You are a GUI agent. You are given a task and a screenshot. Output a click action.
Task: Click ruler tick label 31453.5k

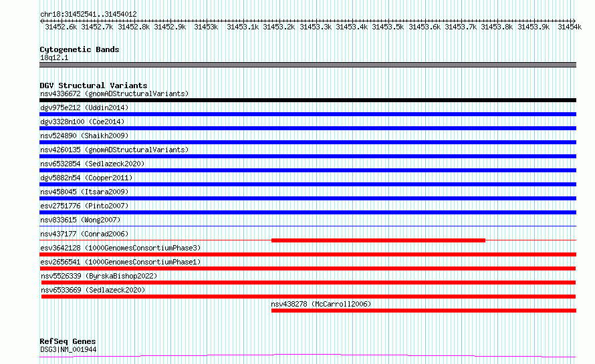pos(388,27)
